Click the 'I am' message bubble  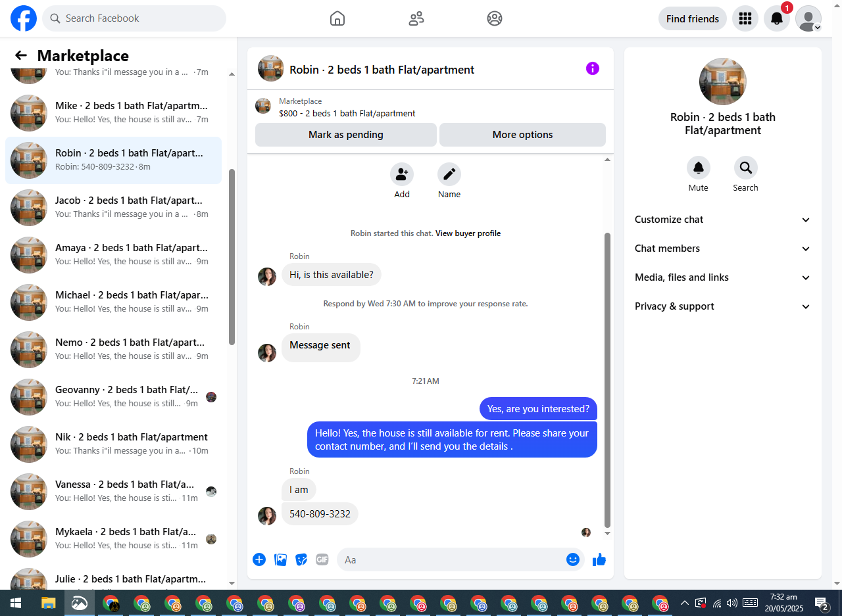(299, 490)
